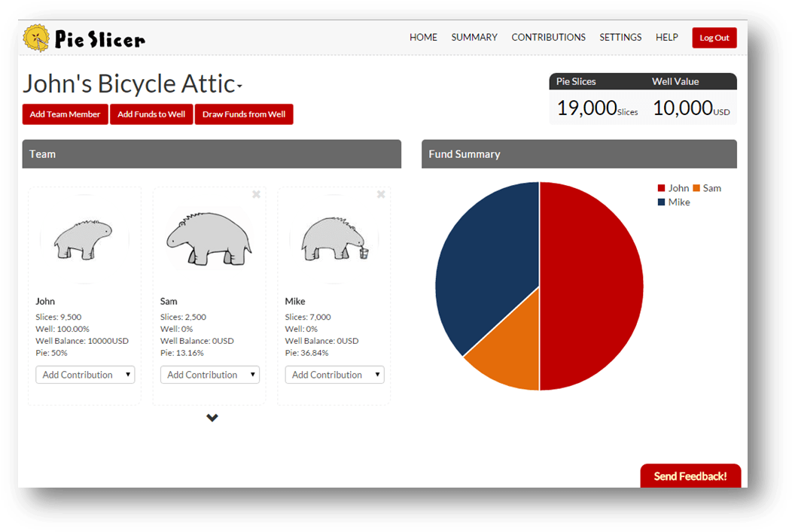
Task: Click the Log Out button
Action: (x=714, y=38)
